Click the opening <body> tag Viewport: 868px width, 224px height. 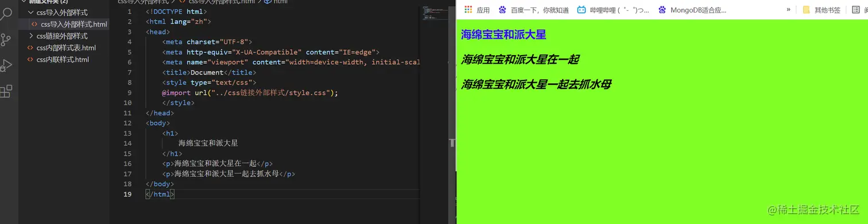point(158,123)
